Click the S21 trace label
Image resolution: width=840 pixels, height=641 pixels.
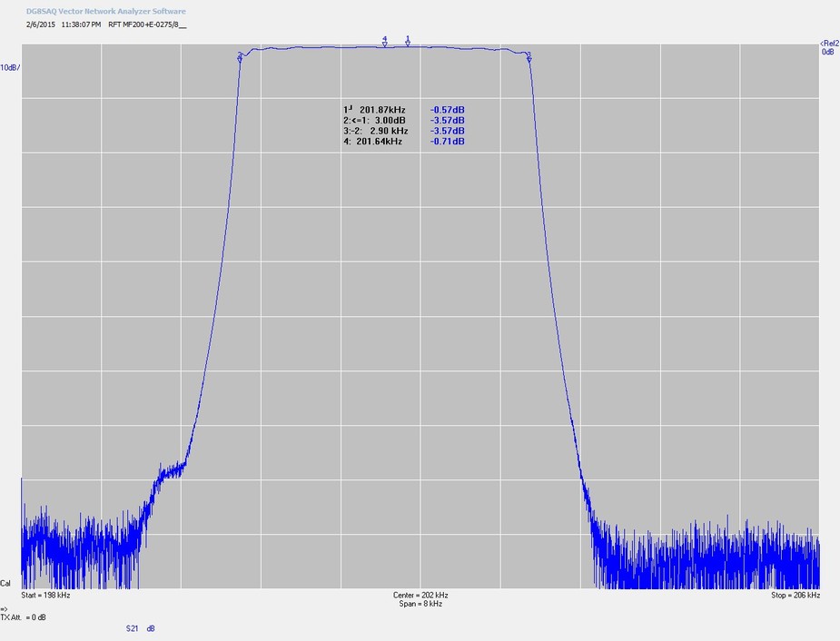tap(132, 628)
